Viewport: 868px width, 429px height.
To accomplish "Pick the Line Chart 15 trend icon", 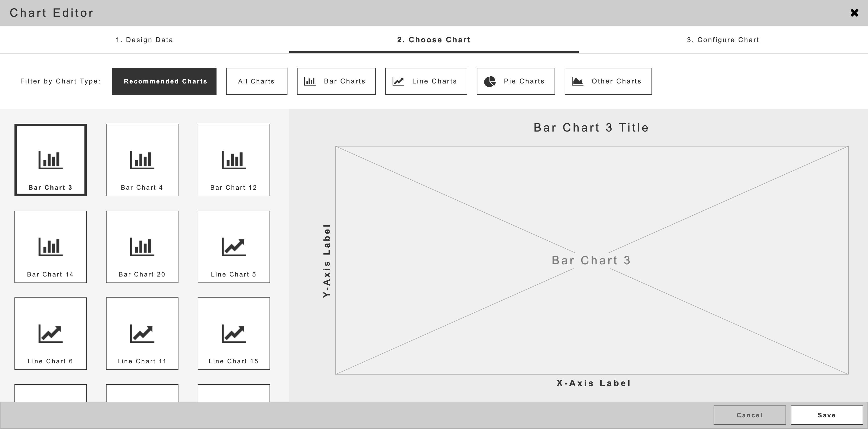I will pos(234,334).
